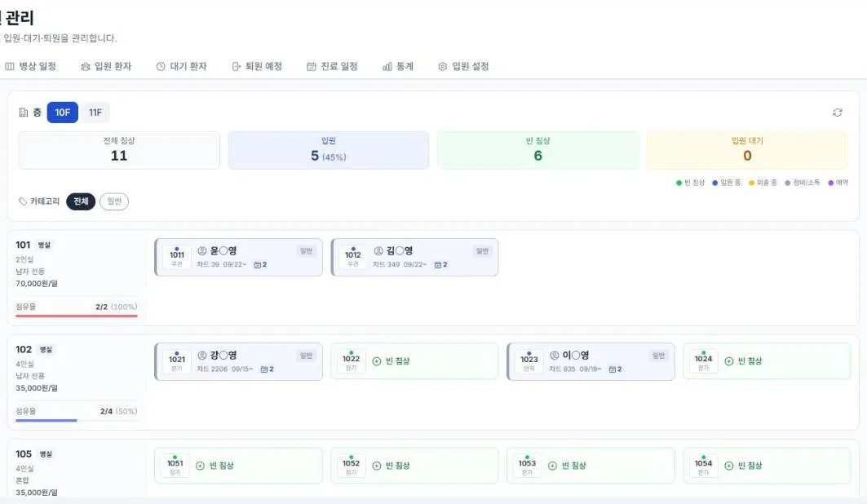Click the 빈 침상 green legend dot
Viewport: 867px width, 504px height.
(679, 183)
